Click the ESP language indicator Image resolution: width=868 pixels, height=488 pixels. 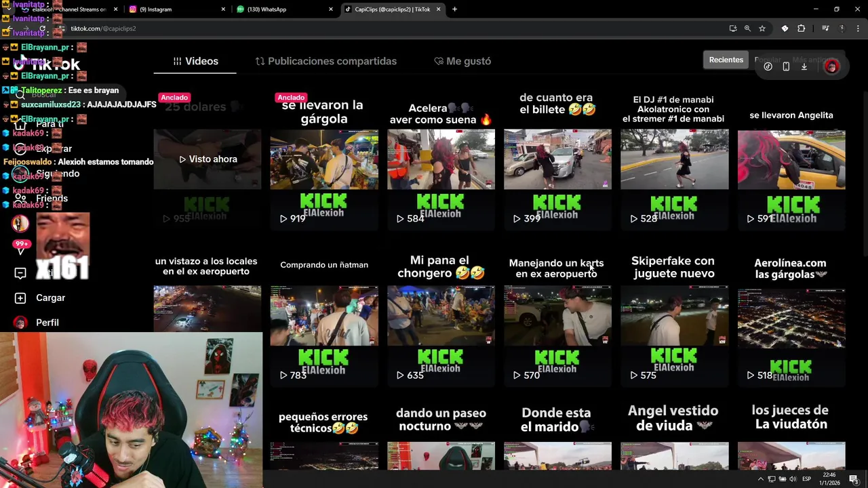[806, 479]
